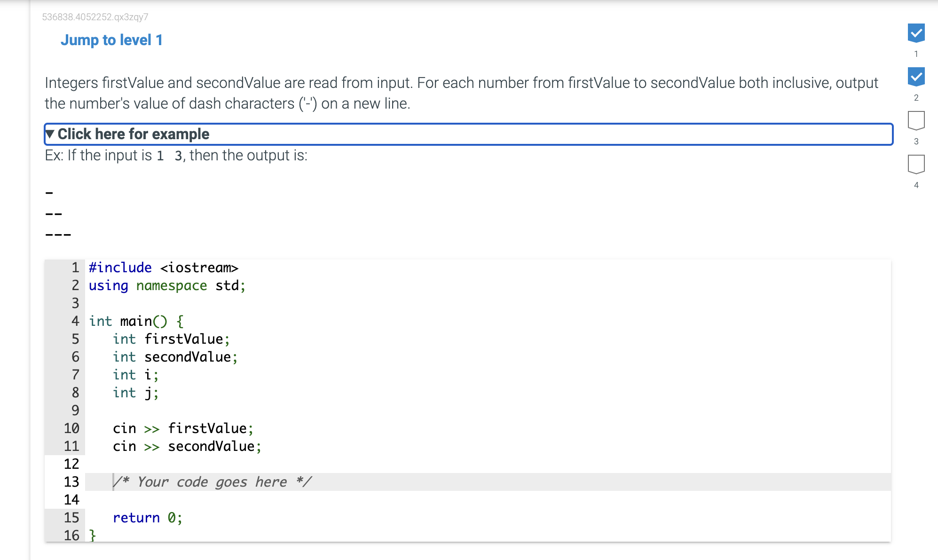The image size is (938, 560).
Task: Select completed level 1 checkmark badge
Action: (x=916, y=33)
